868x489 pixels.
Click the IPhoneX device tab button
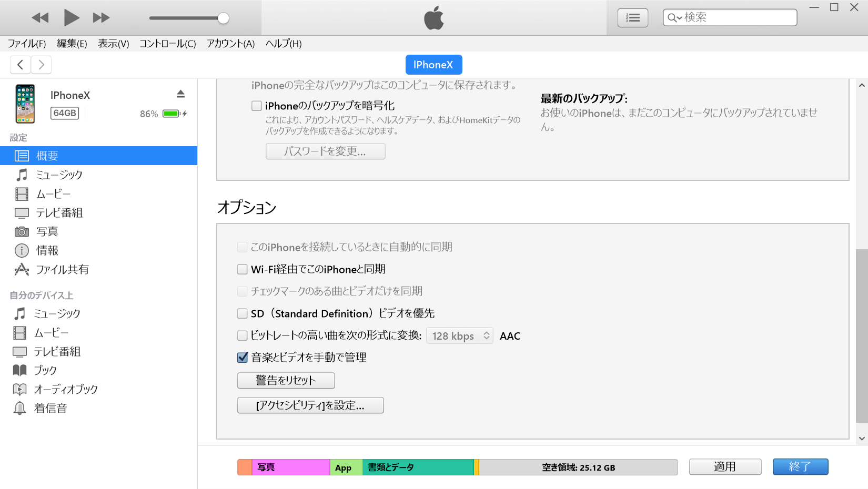pos(433,65)
